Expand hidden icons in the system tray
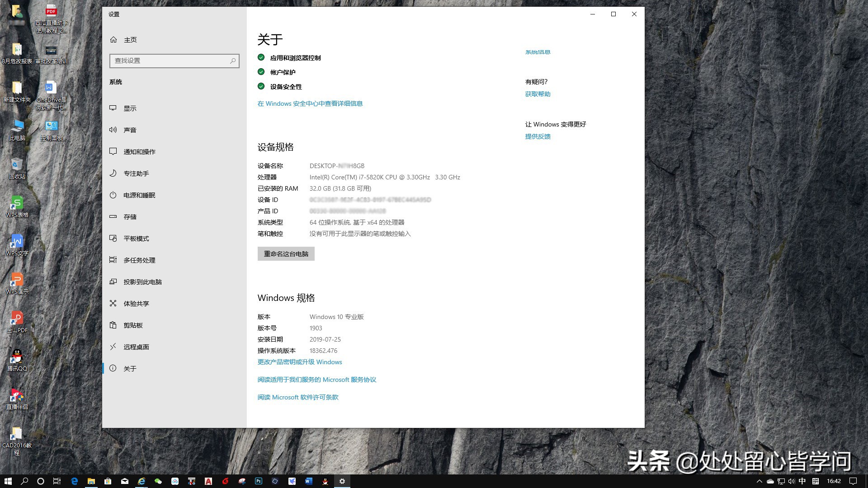 click(760, 481)
